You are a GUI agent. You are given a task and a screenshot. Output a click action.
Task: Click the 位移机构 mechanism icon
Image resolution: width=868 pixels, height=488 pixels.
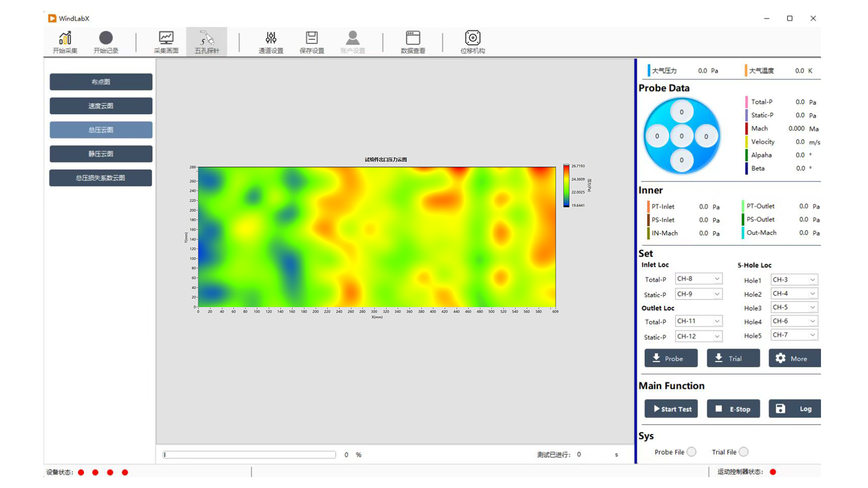473,38
